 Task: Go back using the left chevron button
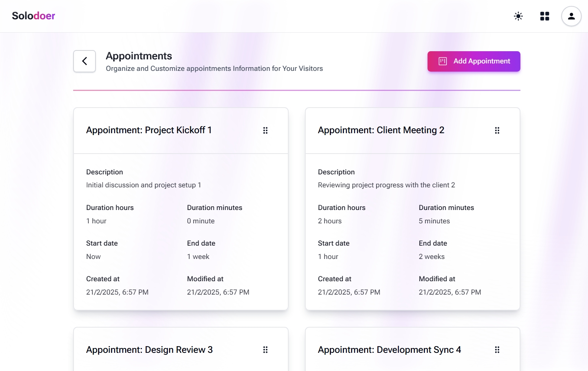pyautogui.click(x=84, y=61)
